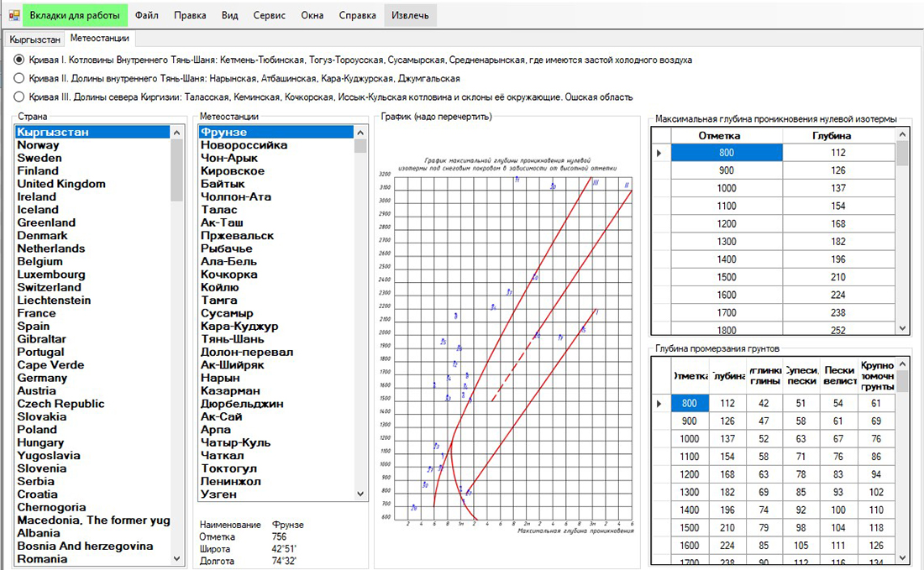This screenshot has height=570, width=924.
Task: Click the up arrow of the isotherm table scrollbar
Action: coord(902,135)
